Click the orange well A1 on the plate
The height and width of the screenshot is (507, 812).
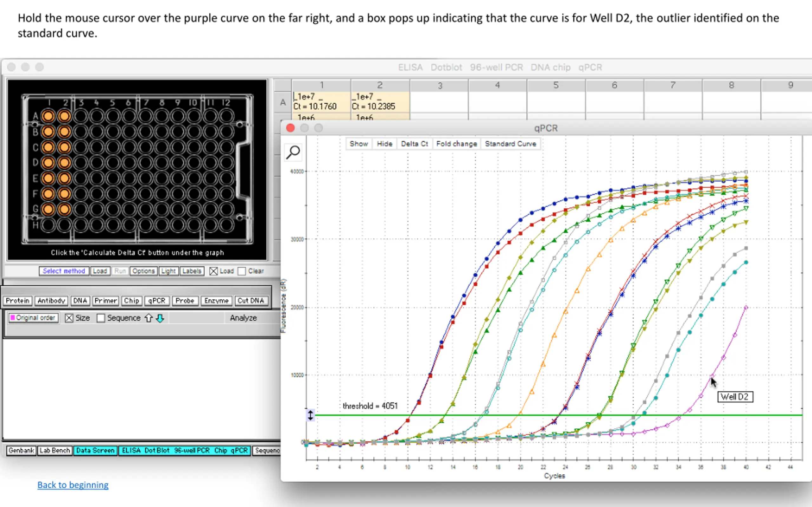(48, 116)
